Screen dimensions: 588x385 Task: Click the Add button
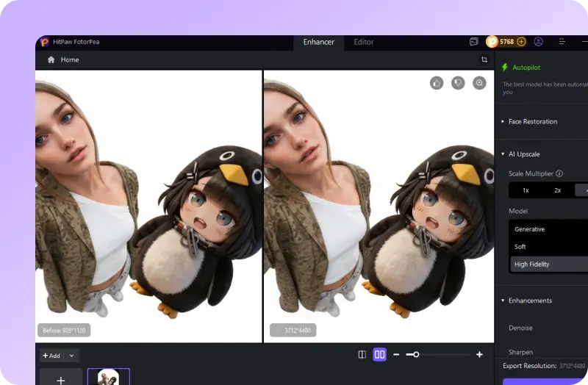coord(51,356)
